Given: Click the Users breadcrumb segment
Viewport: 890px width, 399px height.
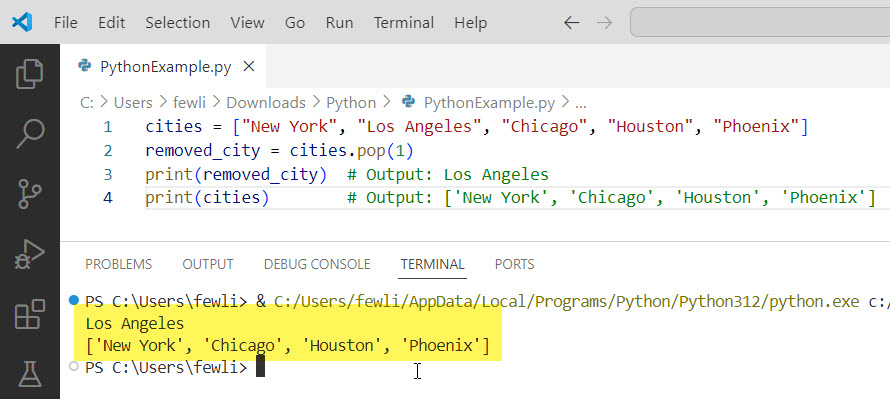Looking at the screenshot, I should (133, 103).
